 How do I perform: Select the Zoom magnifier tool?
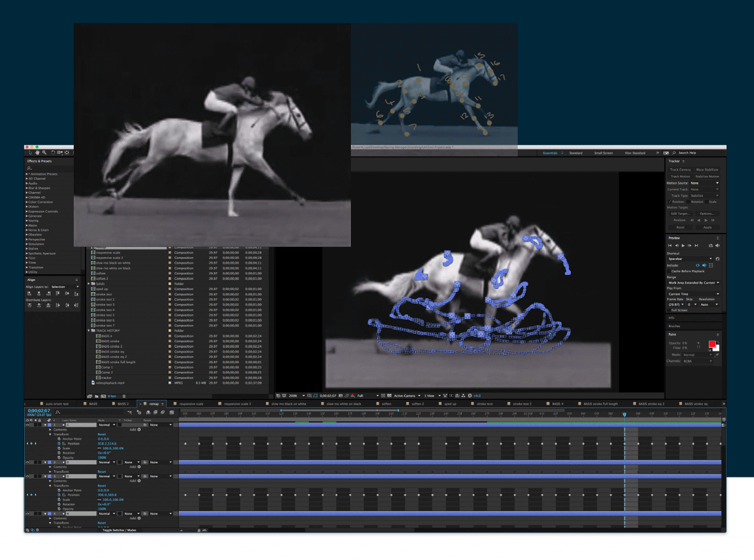(x=44, y=153)
